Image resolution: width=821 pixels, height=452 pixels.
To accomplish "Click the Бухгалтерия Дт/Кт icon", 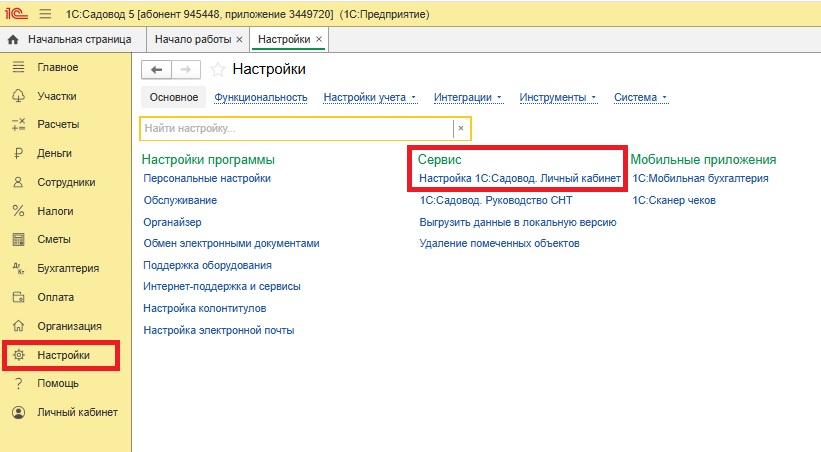I will (18, 268).
